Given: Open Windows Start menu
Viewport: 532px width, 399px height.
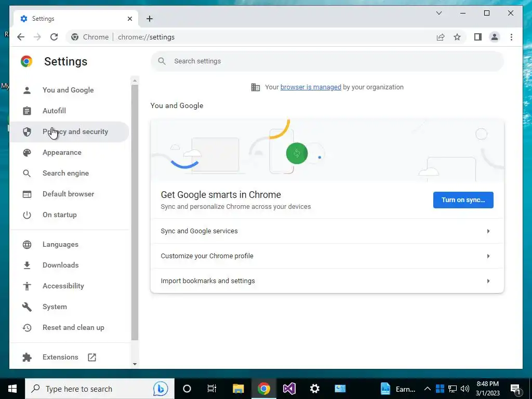Looking at the screenshot, I should point(12,389).
